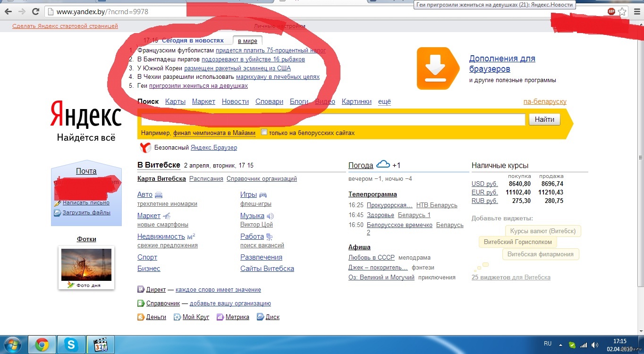The width and height of the screenshot is (644, 354).
Task: Open the Картинки service tab
Action: pyautogui.click(x=356, y=101)
